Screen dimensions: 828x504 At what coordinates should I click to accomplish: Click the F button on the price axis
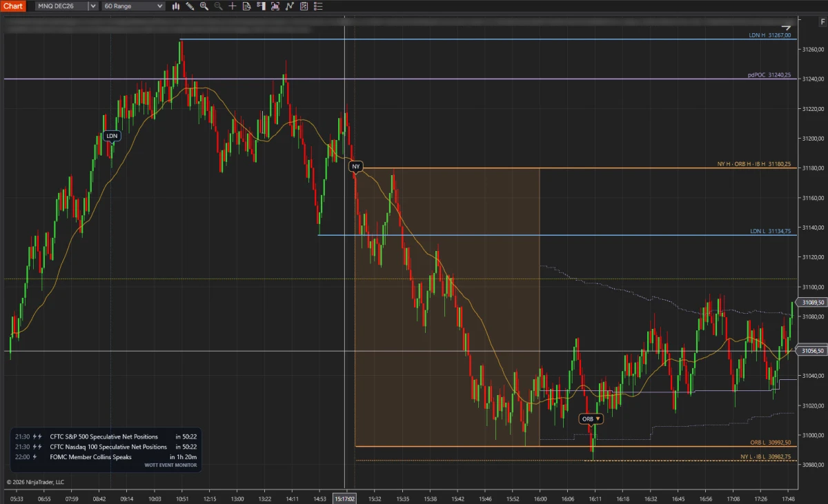pyautogui.click(x=822, y=22)
